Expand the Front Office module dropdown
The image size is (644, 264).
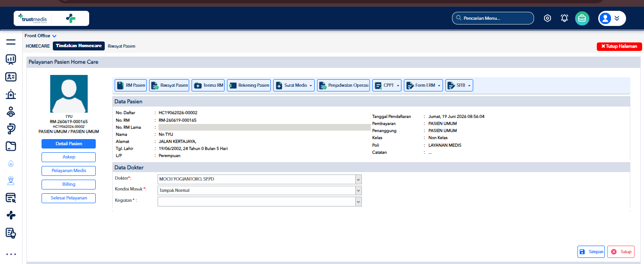41,36
